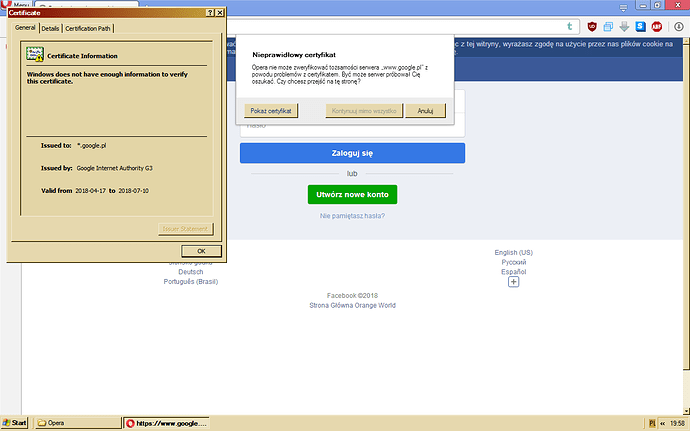
Task: Open the Nie pamiętasz hasła? link
Action: pos(352,216)
